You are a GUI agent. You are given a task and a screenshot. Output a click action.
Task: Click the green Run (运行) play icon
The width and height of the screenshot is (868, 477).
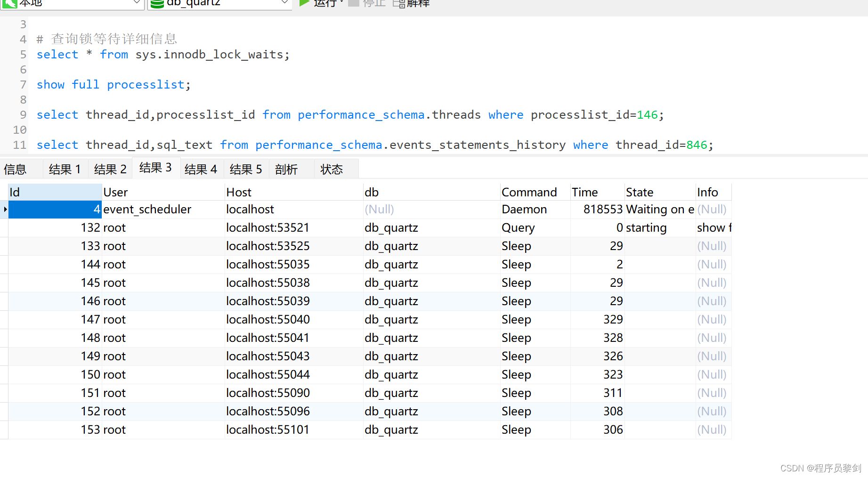click(x=304, y=3)
